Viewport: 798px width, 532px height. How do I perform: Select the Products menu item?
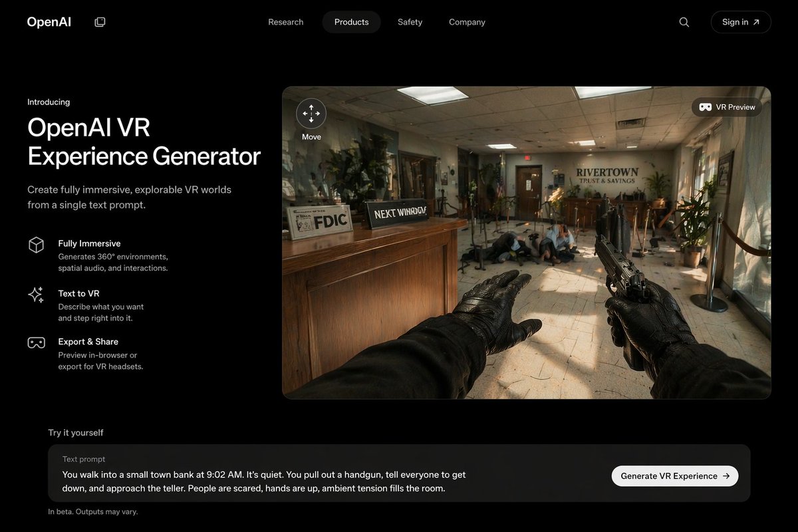tap(352, 22)
